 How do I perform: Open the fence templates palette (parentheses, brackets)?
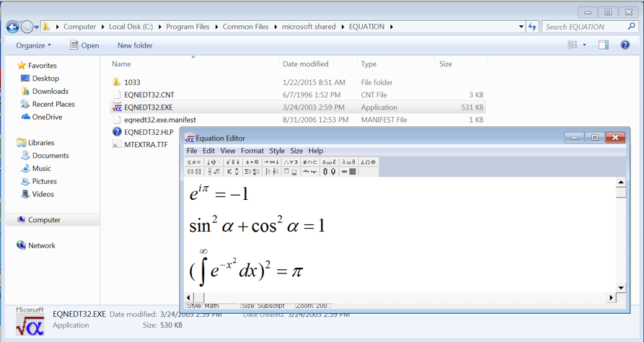tap(194, 172)
